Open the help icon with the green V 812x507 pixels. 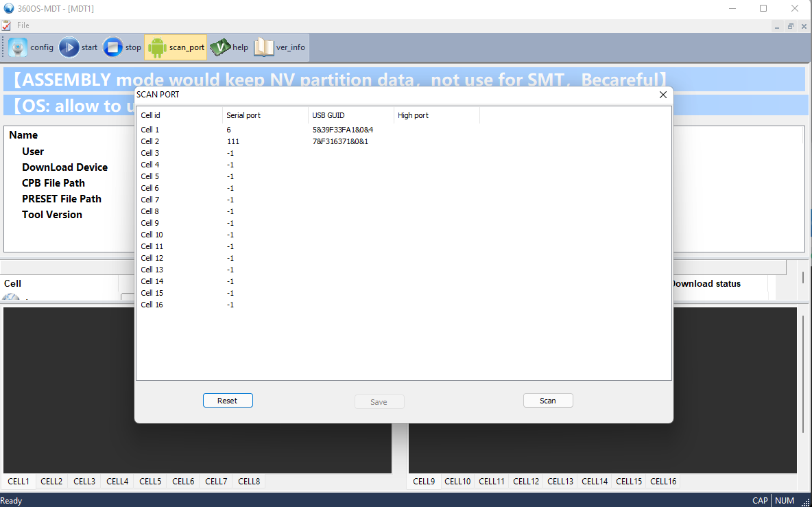(220, 47)
